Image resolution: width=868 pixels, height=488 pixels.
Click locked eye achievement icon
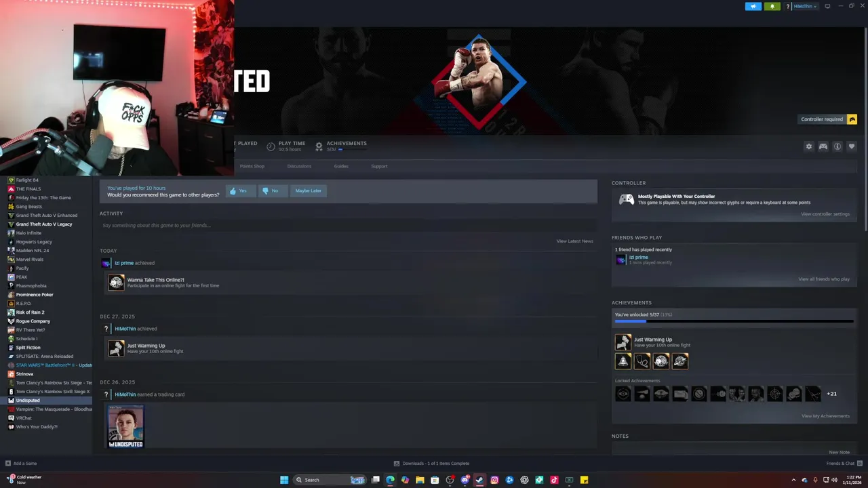[623, 394]
